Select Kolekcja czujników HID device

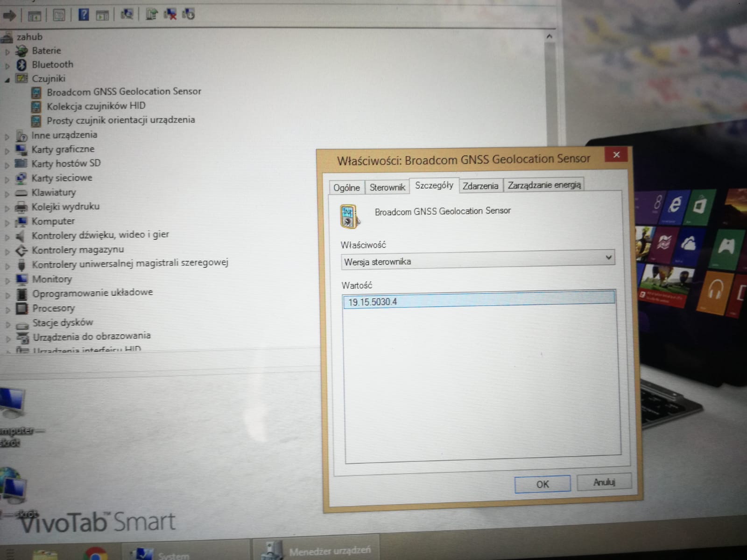tap(96, 106)
